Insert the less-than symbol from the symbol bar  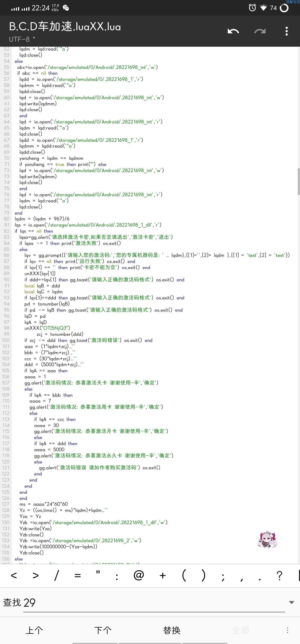click(14, 575)
